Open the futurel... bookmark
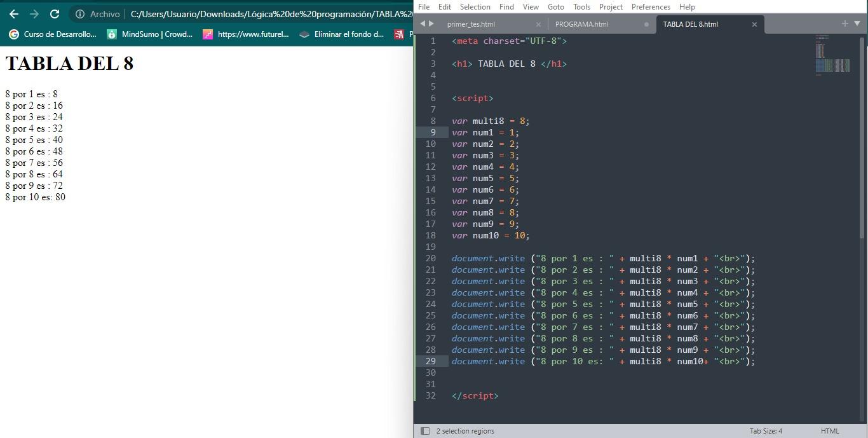Viewport: 868px width, 438px height. coord(246,34)
